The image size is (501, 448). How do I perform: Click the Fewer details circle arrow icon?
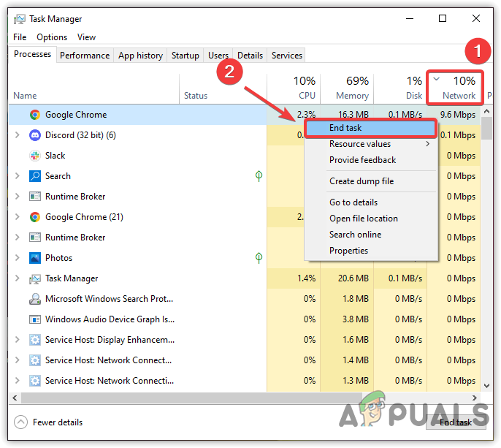tap(20, 422)
